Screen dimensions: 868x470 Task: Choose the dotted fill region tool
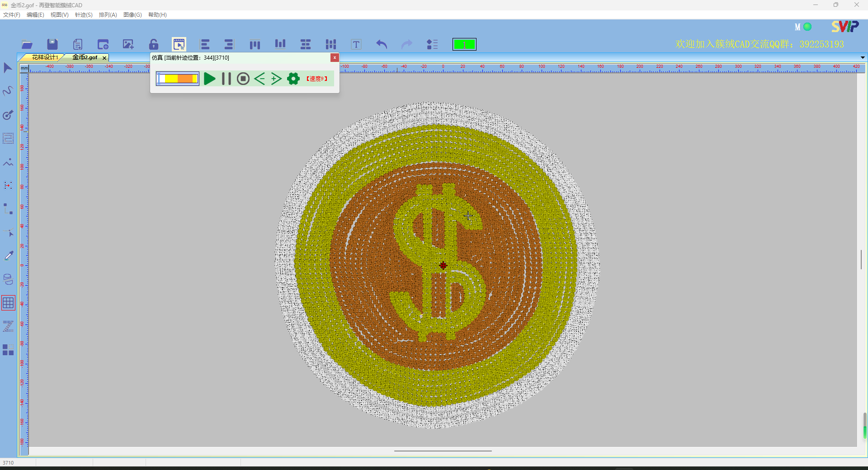pyautogui.click(x=8, y=138)
